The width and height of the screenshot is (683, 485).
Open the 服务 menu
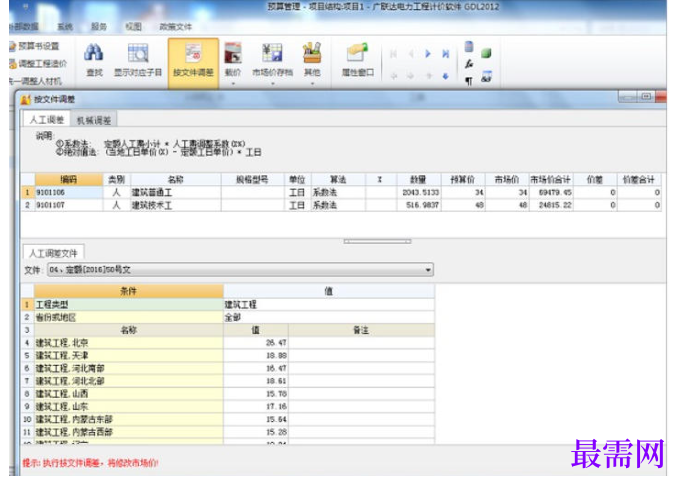[x=99, y=27]
